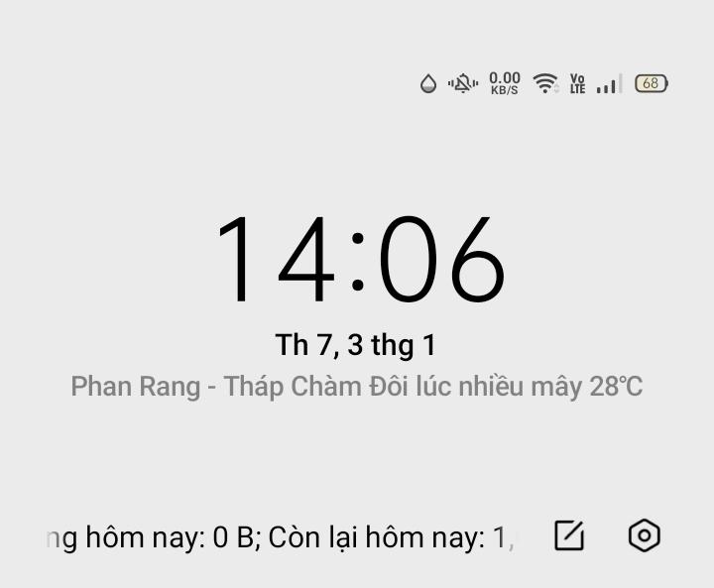Tap the Wi-Fi signal icon
Viewport: 714px width, 588px height.
(x=545, y=84)
